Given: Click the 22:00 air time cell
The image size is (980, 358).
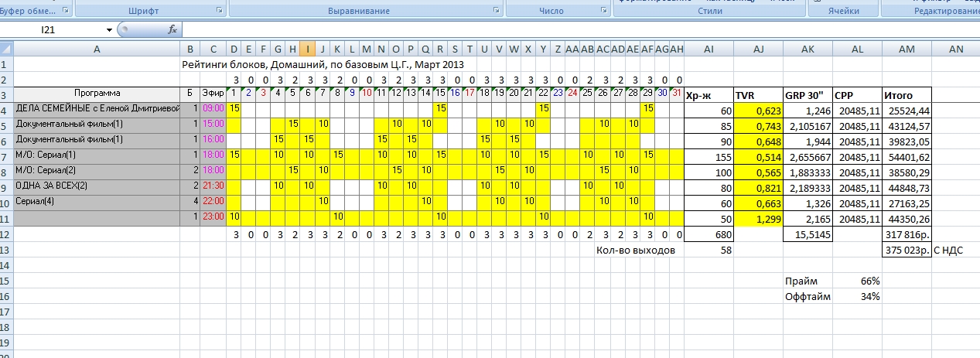Looking at the screenshot, I should coord(213,201).
